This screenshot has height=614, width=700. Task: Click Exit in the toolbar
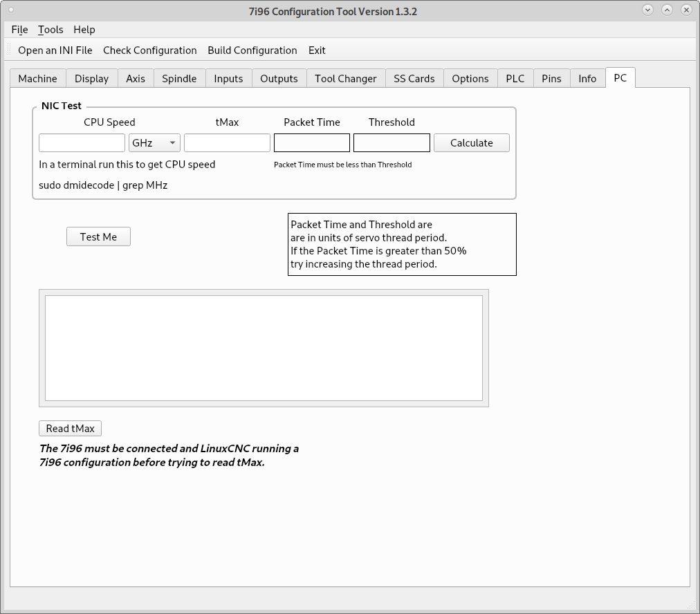pyautogui.click(x=317, y=50)
